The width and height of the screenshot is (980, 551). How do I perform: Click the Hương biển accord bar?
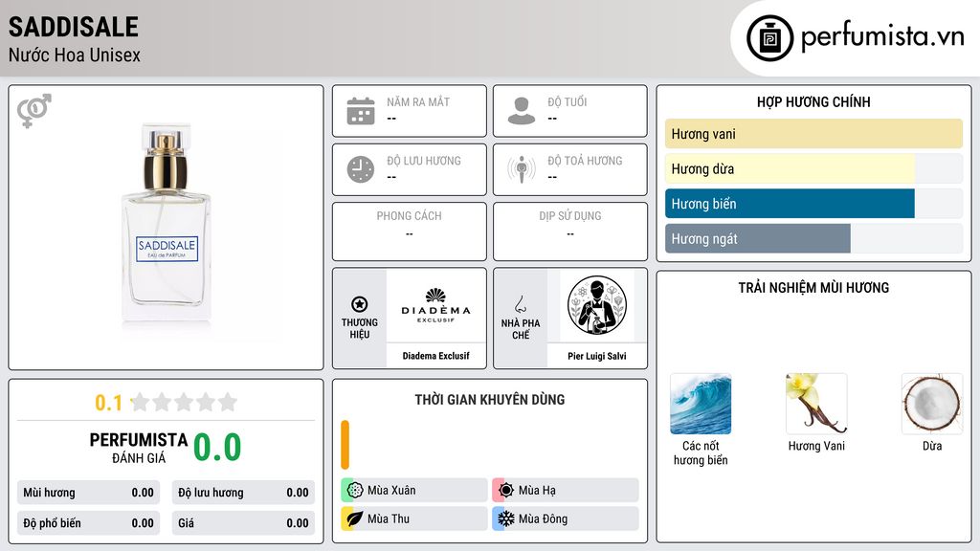[x=813, y=204]
